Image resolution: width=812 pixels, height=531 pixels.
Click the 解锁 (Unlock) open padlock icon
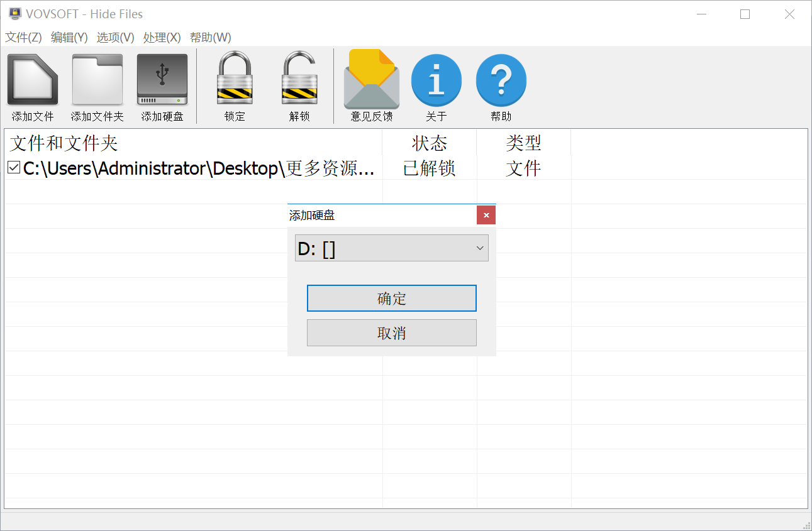coord(299,78)
